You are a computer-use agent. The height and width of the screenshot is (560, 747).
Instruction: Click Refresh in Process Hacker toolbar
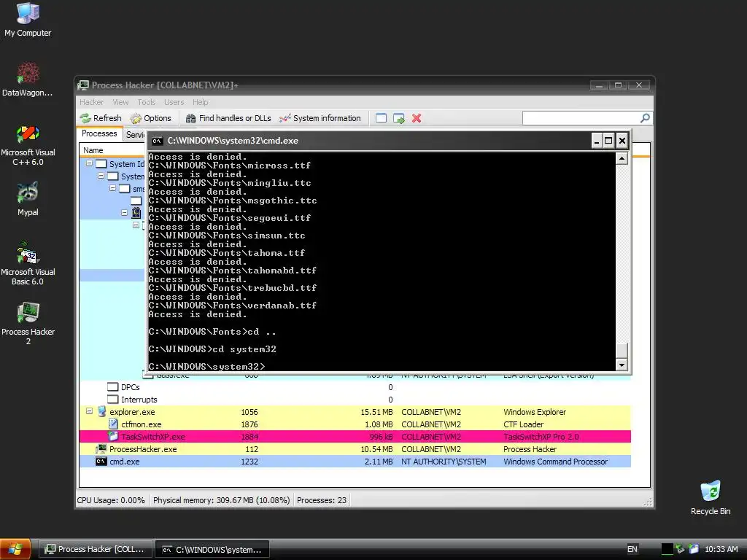[x=101, y=118]
